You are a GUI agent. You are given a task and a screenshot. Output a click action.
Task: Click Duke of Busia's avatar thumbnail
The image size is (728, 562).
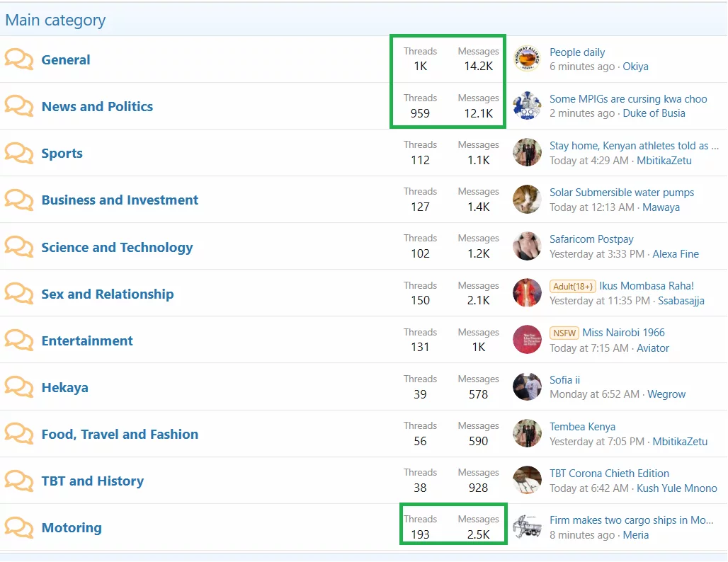click(x=527, y=105)
